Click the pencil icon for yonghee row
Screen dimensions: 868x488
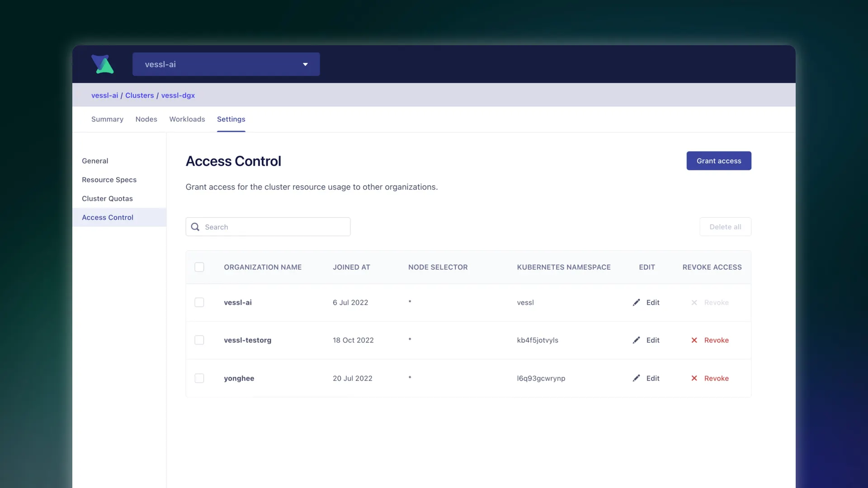(636, 378)
